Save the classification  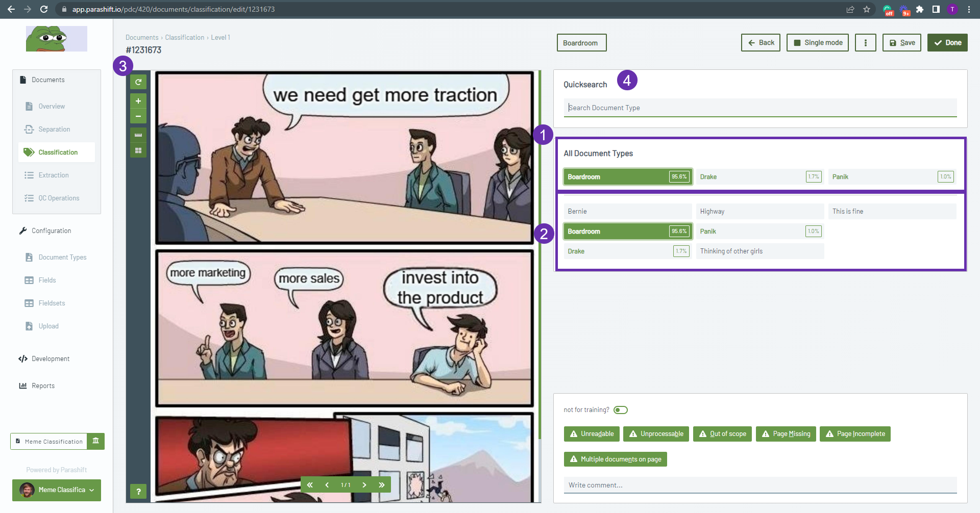tap(902, 43)
